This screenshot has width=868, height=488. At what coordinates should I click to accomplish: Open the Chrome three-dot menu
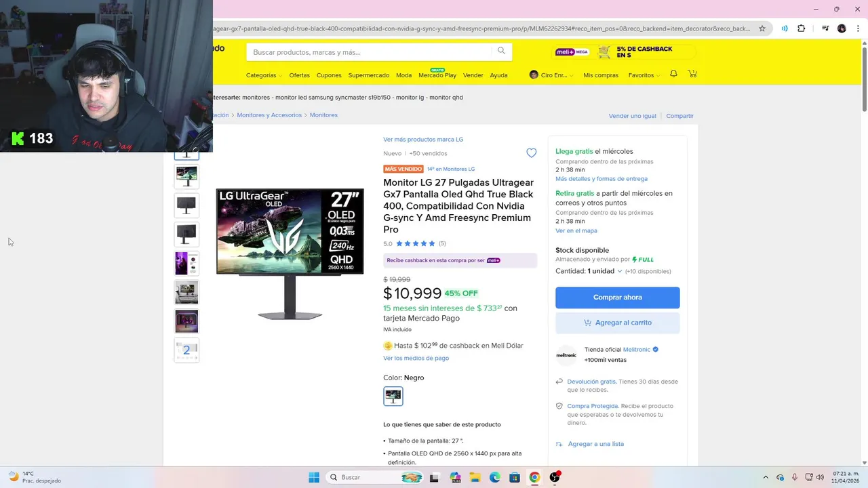click(x=857, y=28)
